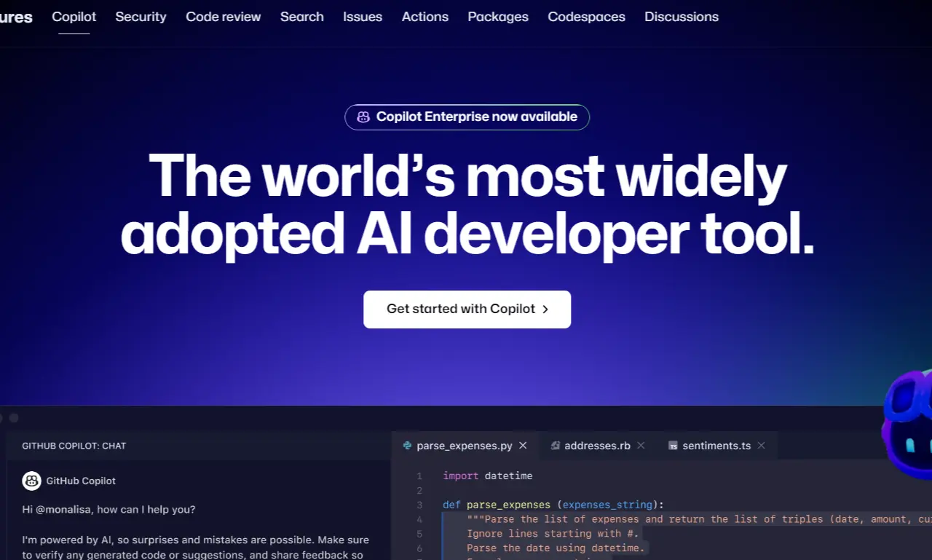
Task: Click Copilot icon in Enterprise badge
Action: coord(363,117)
